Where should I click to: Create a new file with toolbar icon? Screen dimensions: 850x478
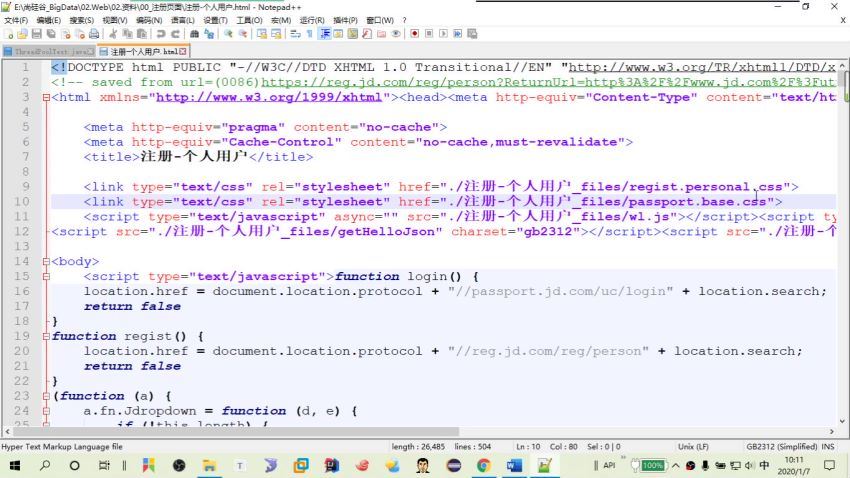9,34
